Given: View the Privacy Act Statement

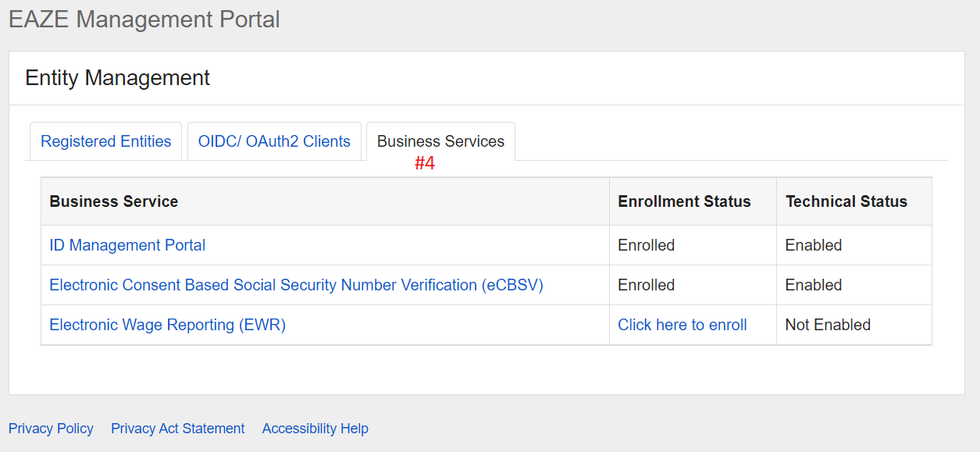Looking at the screenshot, I should [x=177, y=429].
